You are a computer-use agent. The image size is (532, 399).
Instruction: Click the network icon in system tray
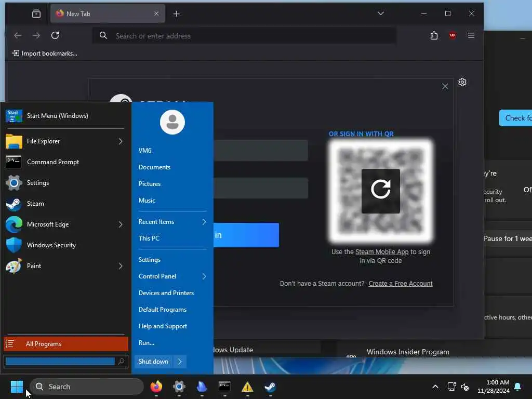(451, 387)
